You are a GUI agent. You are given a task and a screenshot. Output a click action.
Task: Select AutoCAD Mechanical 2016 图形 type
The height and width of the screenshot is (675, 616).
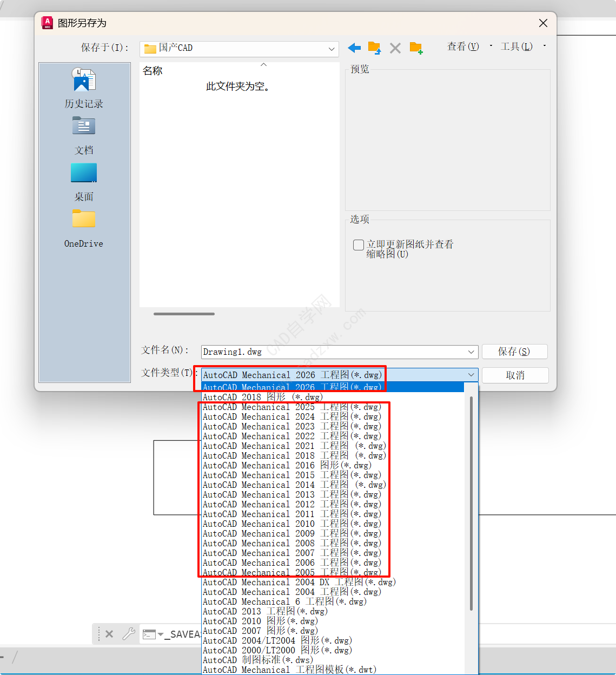point(333,465)
